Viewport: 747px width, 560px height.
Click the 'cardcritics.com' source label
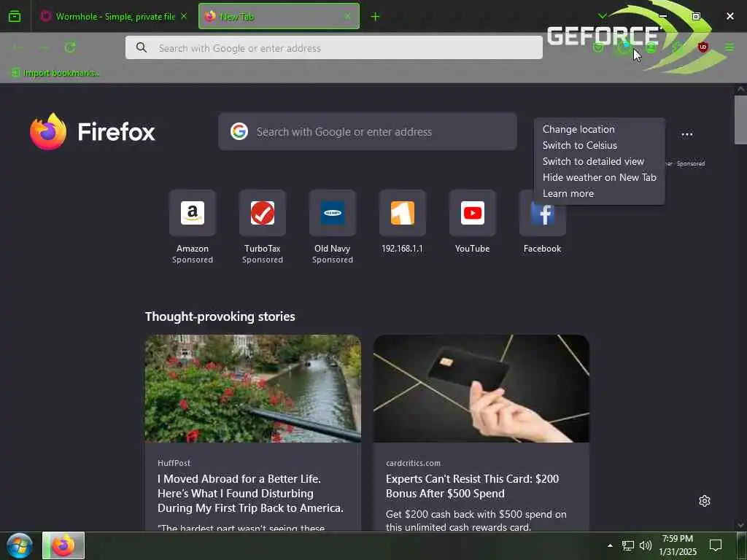(413, 463)
